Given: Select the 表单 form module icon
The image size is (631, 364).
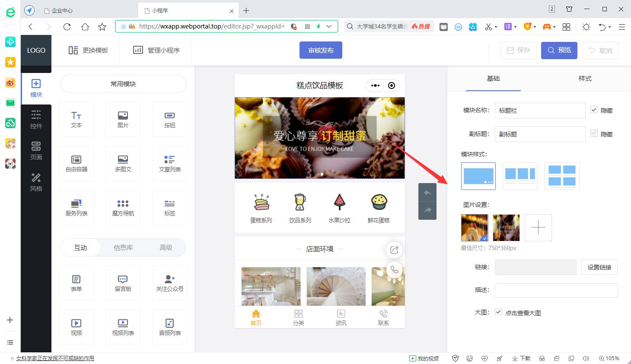Looking at the screenshot, I should click(x=76, y=283).
